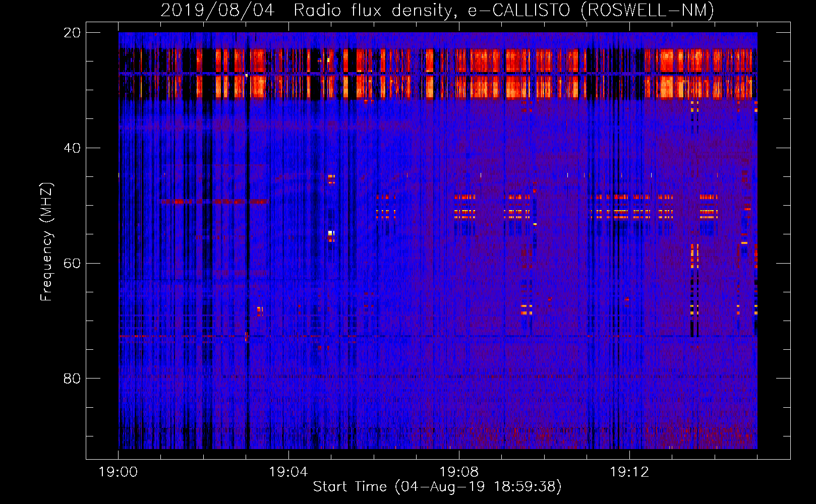Viewport: 816px width, 504px height.
Task: Click the 20 frequency tick label
Action: click(x=72, y=33)
